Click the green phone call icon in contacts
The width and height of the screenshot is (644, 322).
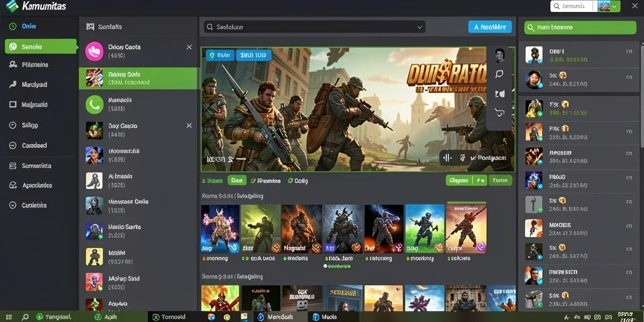[x=94, y=104]
